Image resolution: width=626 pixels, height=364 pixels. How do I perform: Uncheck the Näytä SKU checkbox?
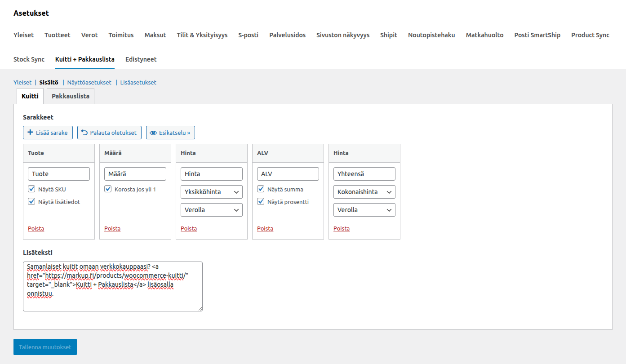click(31, 189)
